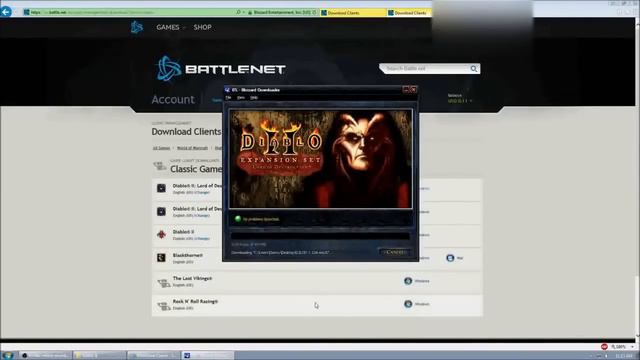Click the 'Download Clients' page heading
This screenshot has width=640, height=360.
pyautogui.click(x=186, y=131)
